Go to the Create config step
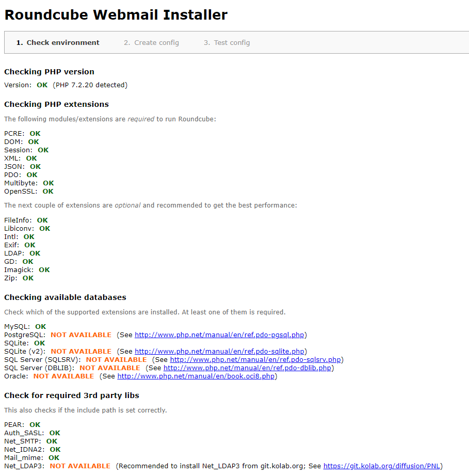The width and height of the screenshot is (469, 476). (151, 42)
